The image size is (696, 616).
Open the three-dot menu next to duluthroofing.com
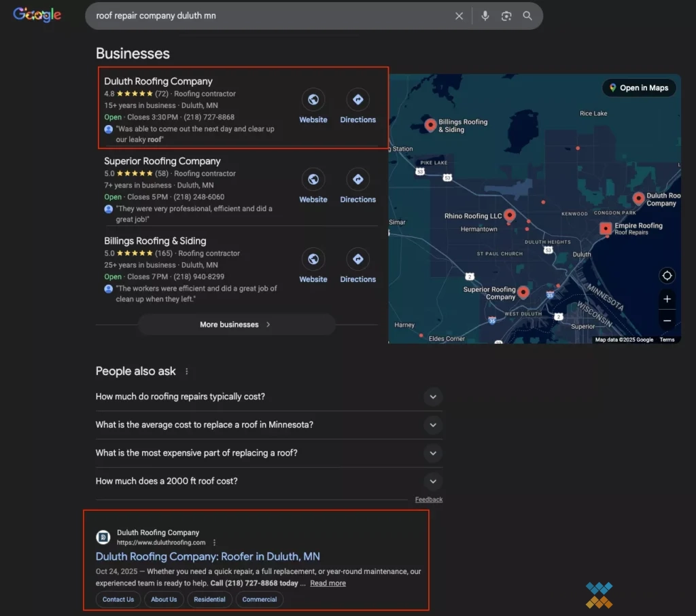pyautogui.click(x=215, y=542)
